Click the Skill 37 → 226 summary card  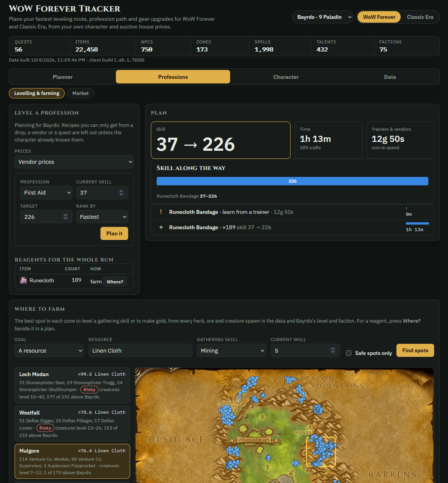pos(221,140)
